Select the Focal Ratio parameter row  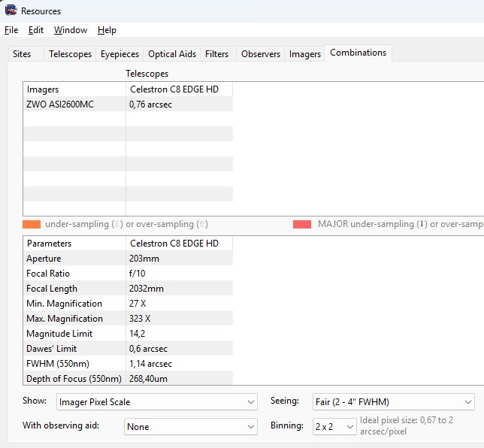[x=128, y=274]
